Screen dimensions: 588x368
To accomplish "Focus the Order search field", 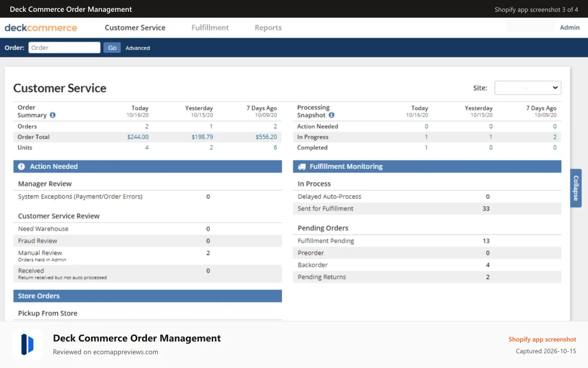I will (64, 48).
